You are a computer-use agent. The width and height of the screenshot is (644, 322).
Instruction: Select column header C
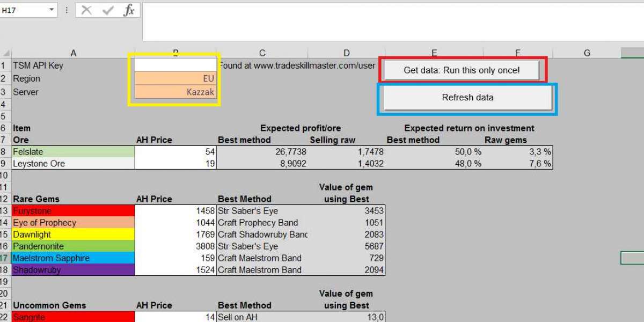click(x=262, y=53)
